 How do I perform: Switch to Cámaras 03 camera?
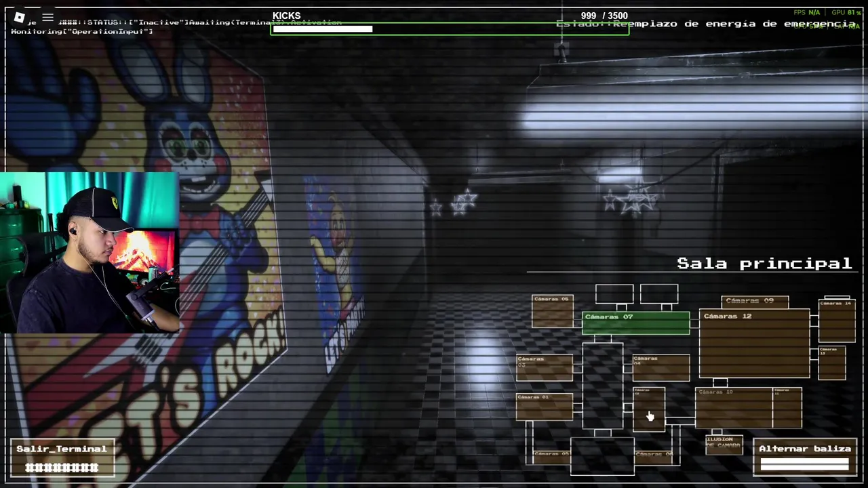tap(545, 367)
